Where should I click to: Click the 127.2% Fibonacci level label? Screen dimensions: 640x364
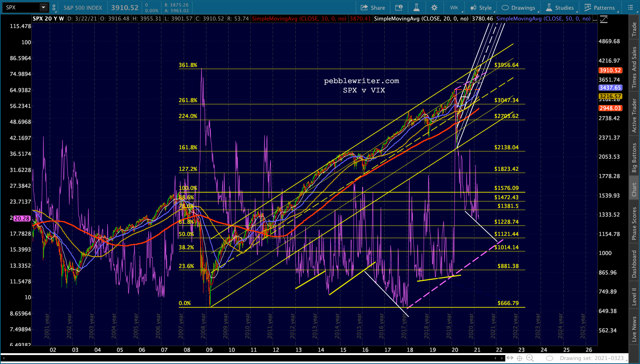(x=188, y=169)
